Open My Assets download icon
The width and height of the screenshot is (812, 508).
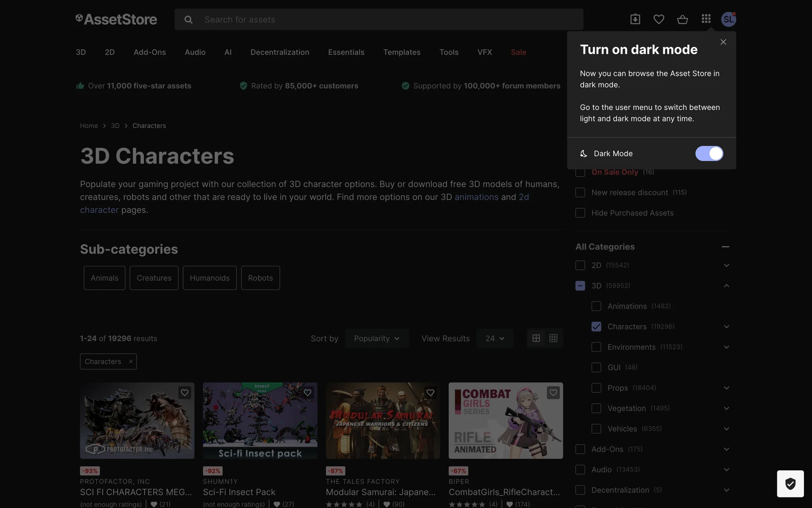635,19
